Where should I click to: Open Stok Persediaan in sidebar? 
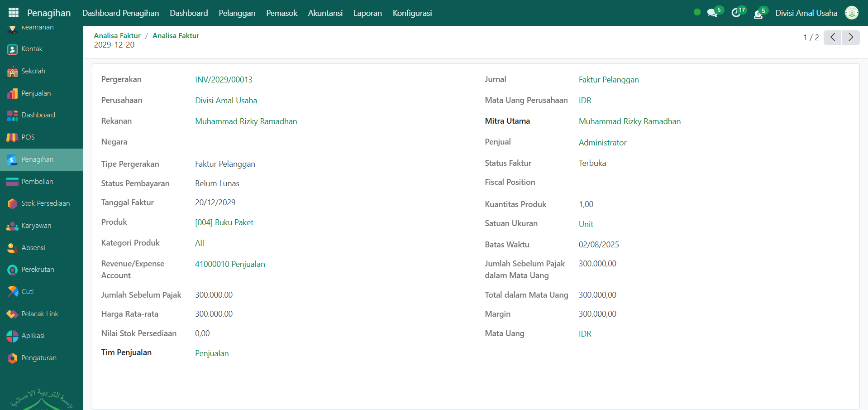pyautogui.click(x=45, y=203)
